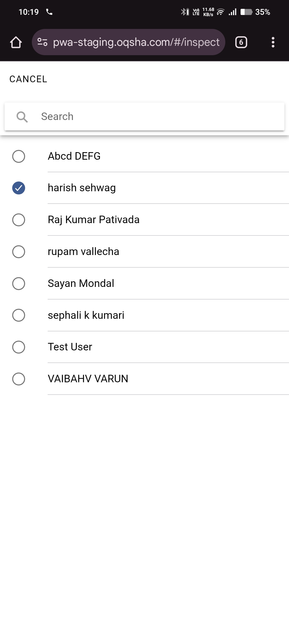Image resolution: width=289 pixels, height=644 pixels.
Task: Select the Raj Kumar Pativada radio button
Action: (x=19, y=220)
